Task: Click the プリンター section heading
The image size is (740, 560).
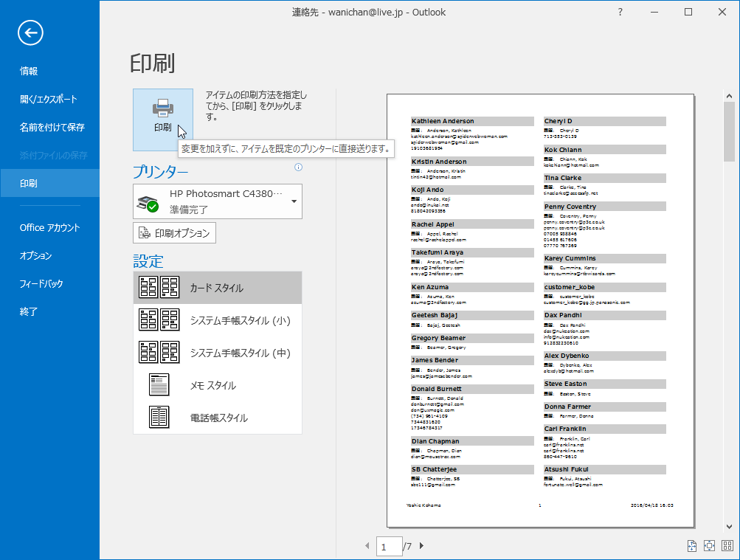Action: tap(160, 172)
